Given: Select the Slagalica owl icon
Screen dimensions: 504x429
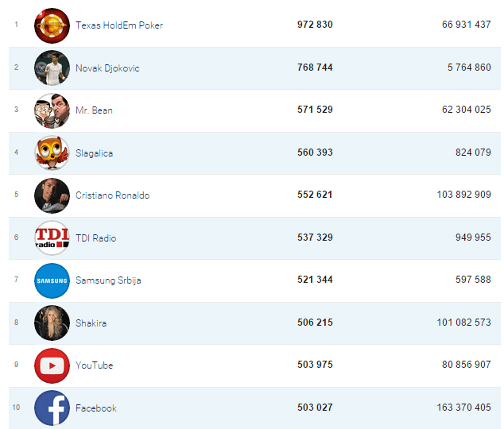Looking at the screenshot, I should [x=52, y=153].
